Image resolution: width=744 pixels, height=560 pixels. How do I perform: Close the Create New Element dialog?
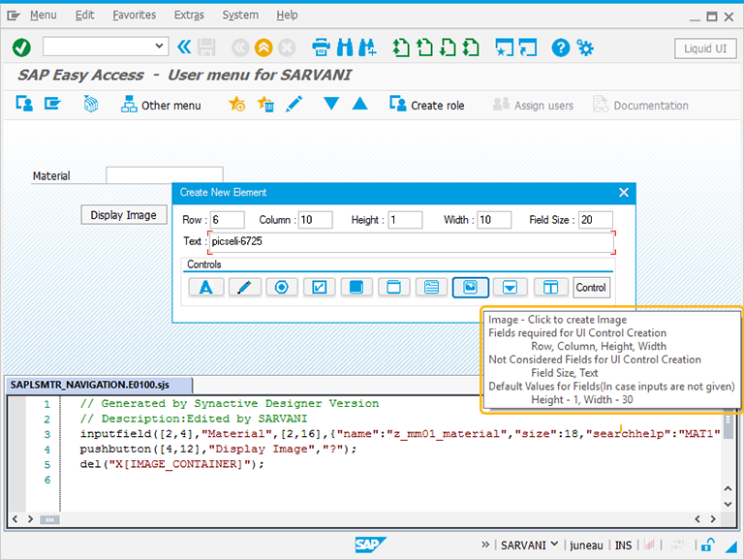pos(624,192)
